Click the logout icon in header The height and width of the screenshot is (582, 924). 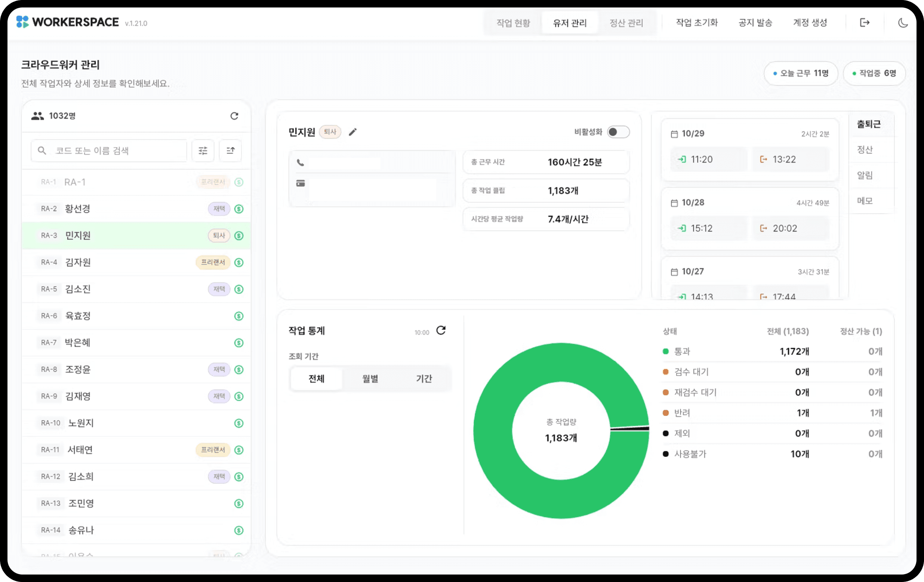click(864, 23)
